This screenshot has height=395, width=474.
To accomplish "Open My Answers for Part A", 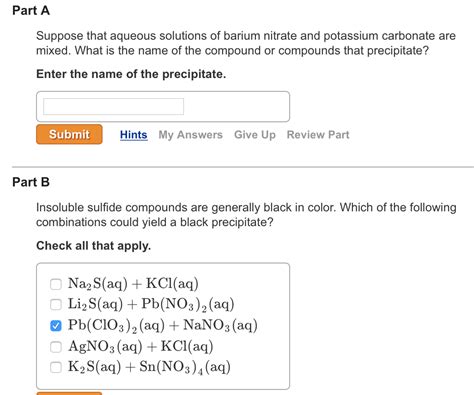I will pyautogui.click(x=191, y=135).
